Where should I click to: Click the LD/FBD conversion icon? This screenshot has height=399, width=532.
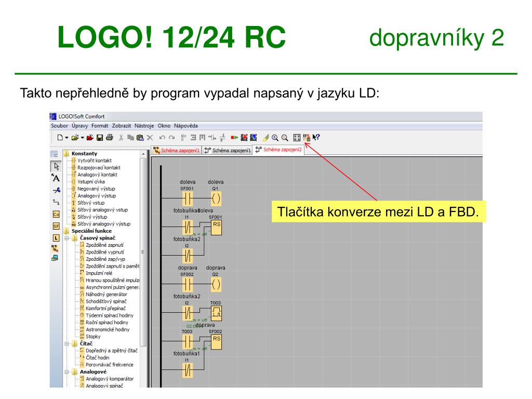click(307, 137)
